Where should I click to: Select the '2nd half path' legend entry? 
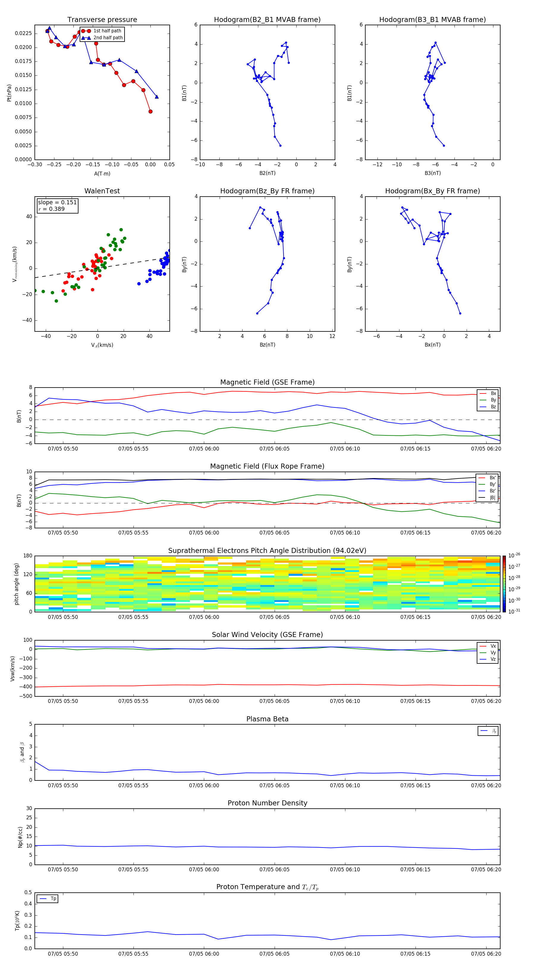point(102,38)
